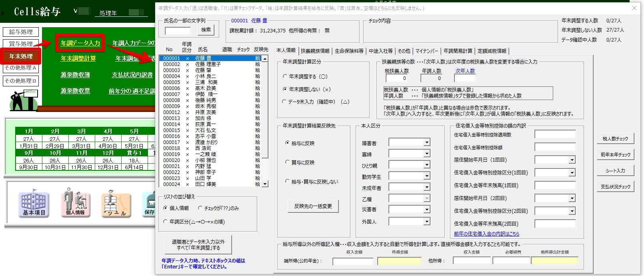Open 賞与処理 in main menu sidebar
The width and height of the screenshot is (644, 276).
(21, 44)
